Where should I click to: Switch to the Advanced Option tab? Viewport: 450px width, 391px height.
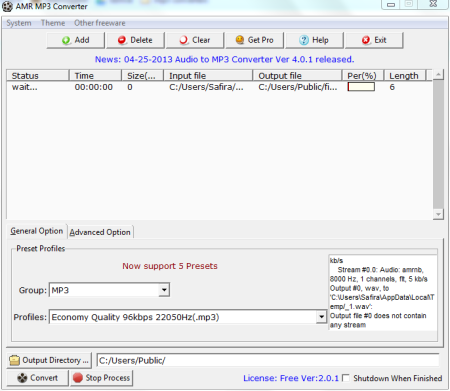tap(100, 232)
